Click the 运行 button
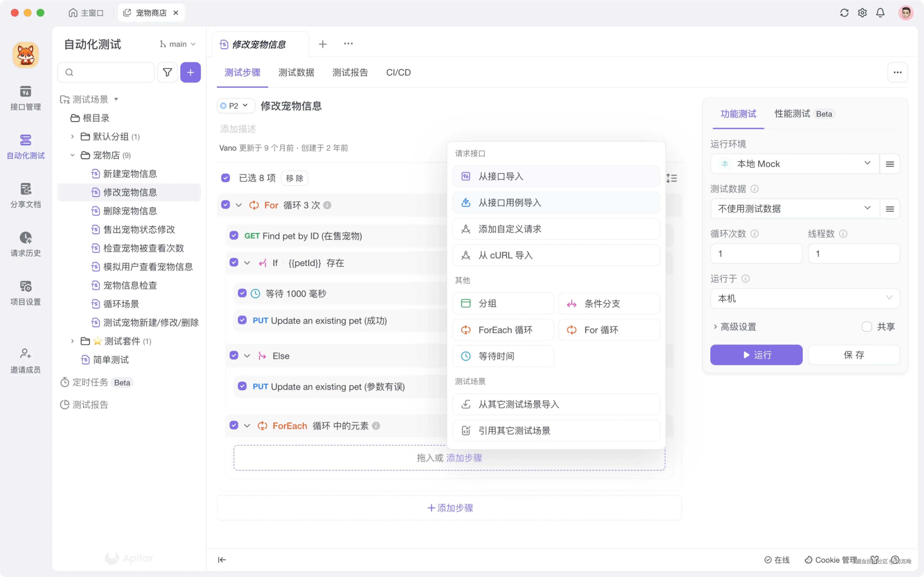 [x=756, y=355]
